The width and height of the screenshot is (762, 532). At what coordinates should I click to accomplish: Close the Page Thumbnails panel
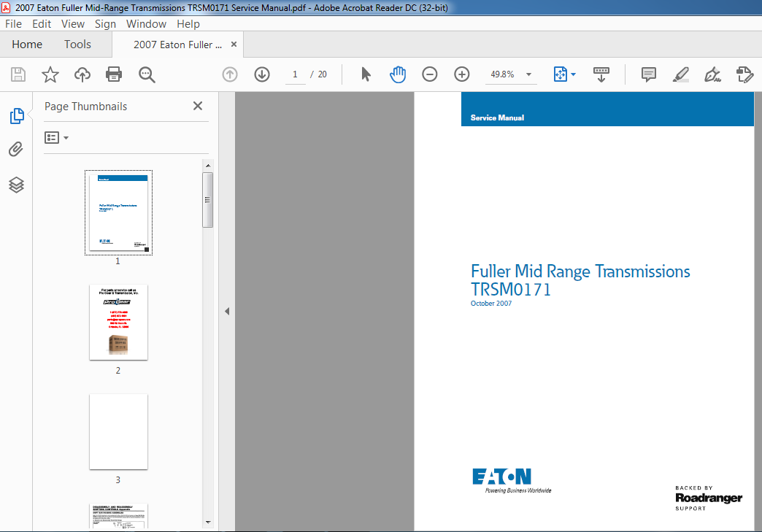click(198, 106)
